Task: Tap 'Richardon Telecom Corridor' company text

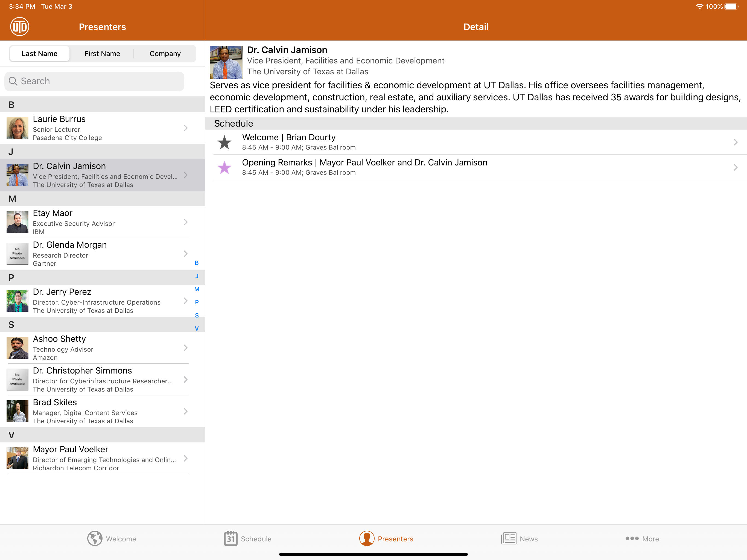Action: pyautogui.click(x=76, y=468)
